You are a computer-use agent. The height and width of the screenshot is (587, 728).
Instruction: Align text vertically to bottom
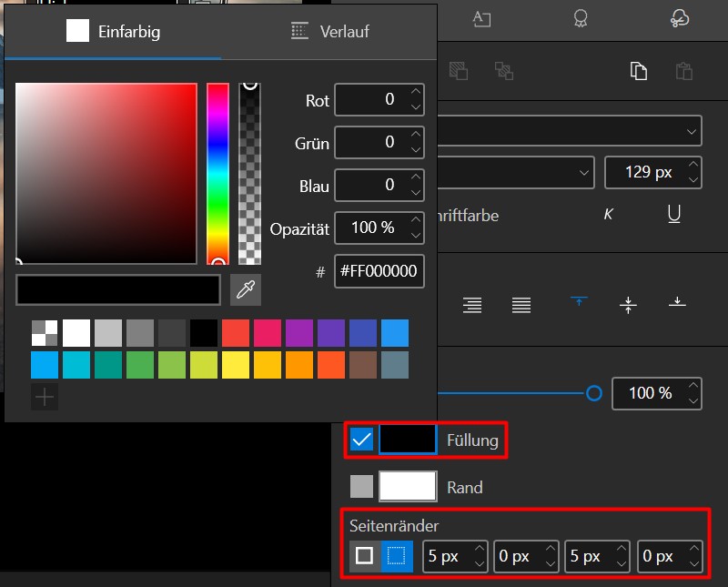[677, 302]
